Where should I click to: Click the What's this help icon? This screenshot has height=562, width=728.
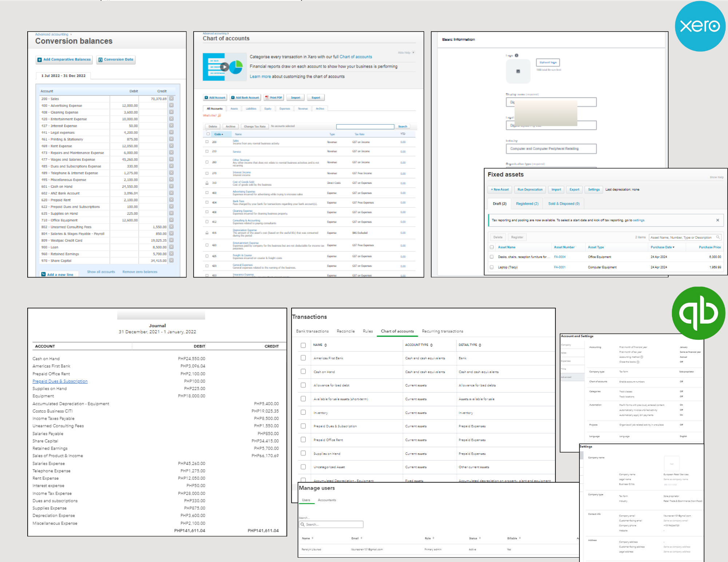(x=219, y=115)
